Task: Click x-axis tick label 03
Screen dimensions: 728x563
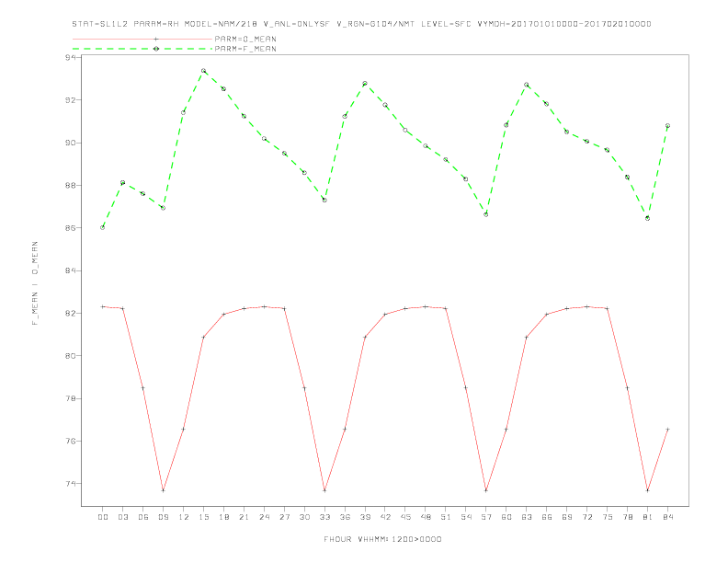Action: (x=123, y=517)
